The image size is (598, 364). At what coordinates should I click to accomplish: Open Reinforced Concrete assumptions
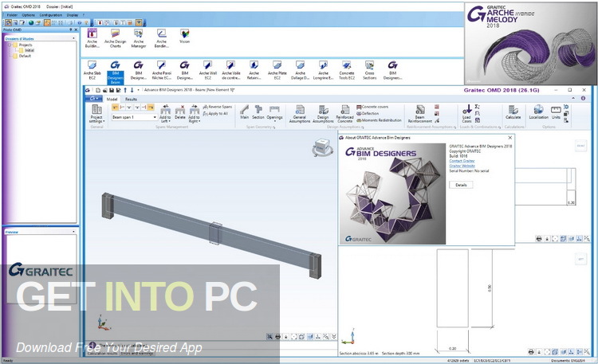tap(344, 114)
